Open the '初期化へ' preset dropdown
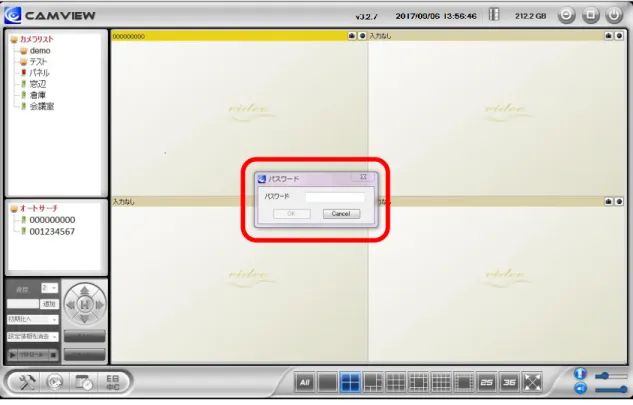 pos(33,319)
